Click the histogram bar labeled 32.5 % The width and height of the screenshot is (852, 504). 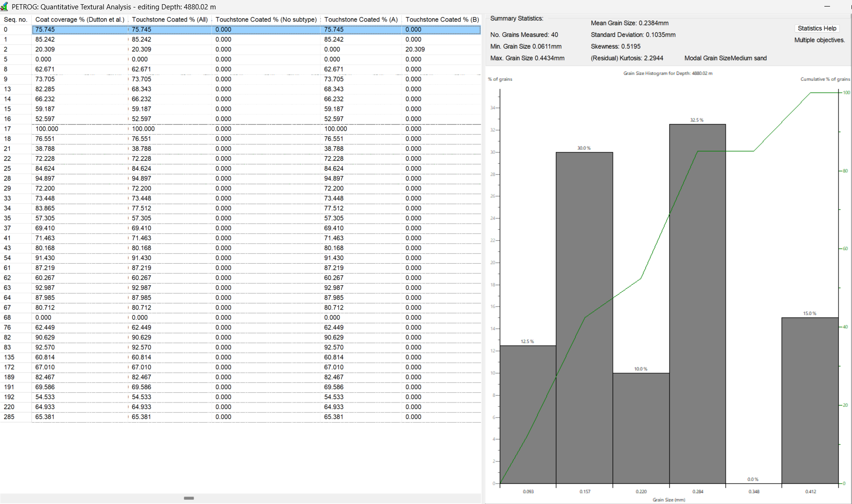697,304
